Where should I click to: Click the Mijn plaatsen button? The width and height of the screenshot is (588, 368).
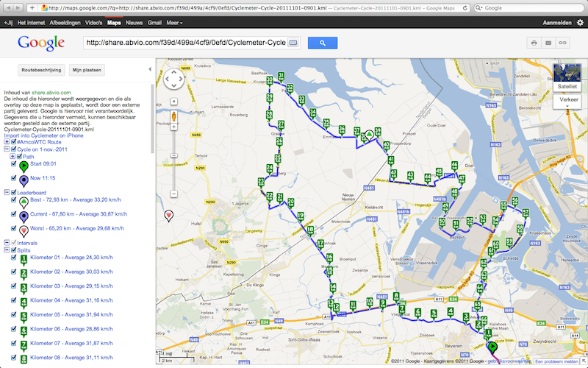[x=87, y=70]
